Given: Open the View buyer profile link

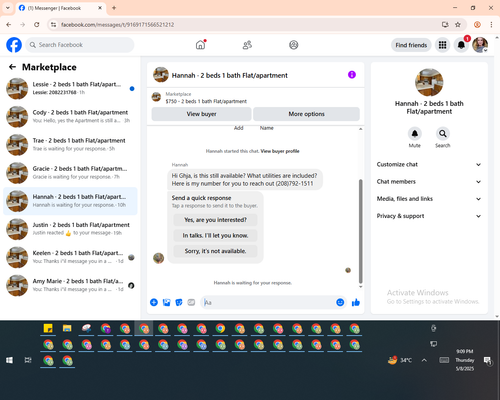Looking at the screenshot, I should click(x=280, y=151).
